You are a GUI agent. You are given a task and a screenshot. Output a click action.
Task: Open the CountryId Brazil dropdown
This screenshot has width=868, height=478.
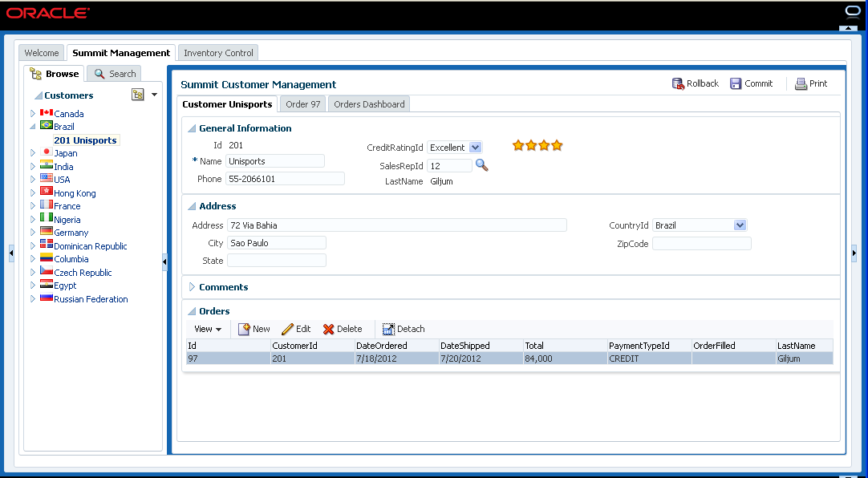coord(740,225)
